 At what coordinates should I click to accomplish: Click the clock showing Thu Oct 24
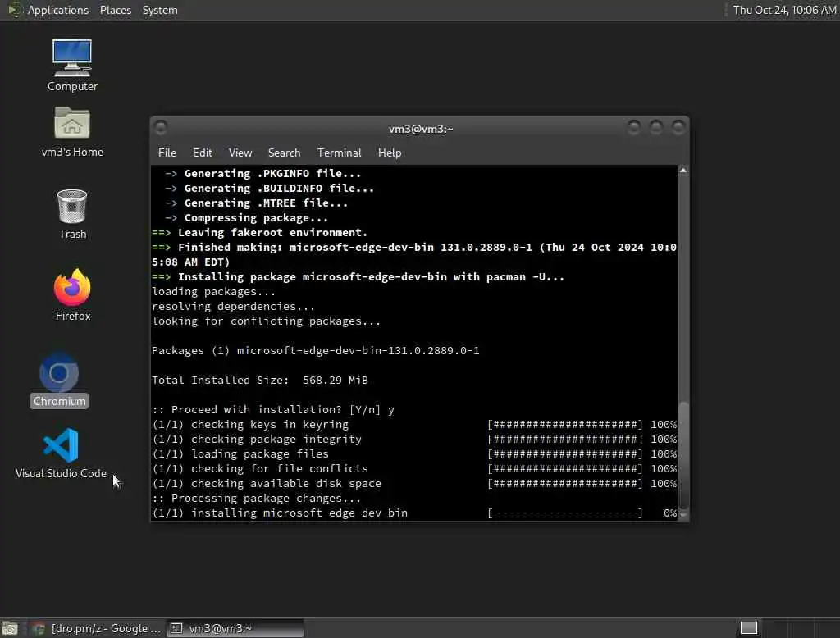point(783,10)
